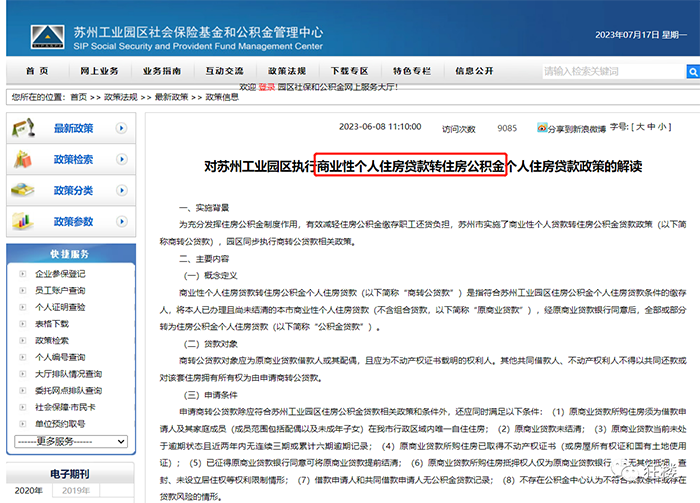Open the 员工账户查询 quick service
The height and width of the screenshot is (503, 700).
60,291
